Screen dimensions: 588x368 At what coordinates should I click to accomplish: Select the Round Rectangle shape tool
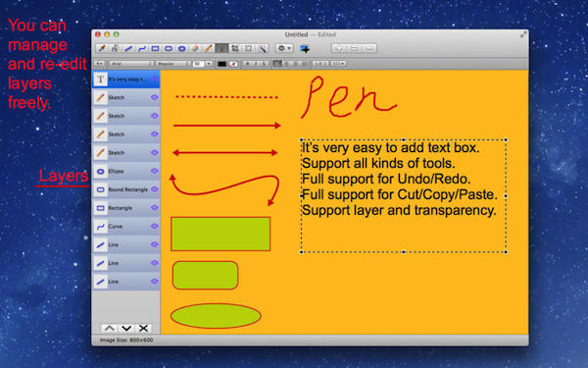[x=169, y=48]
